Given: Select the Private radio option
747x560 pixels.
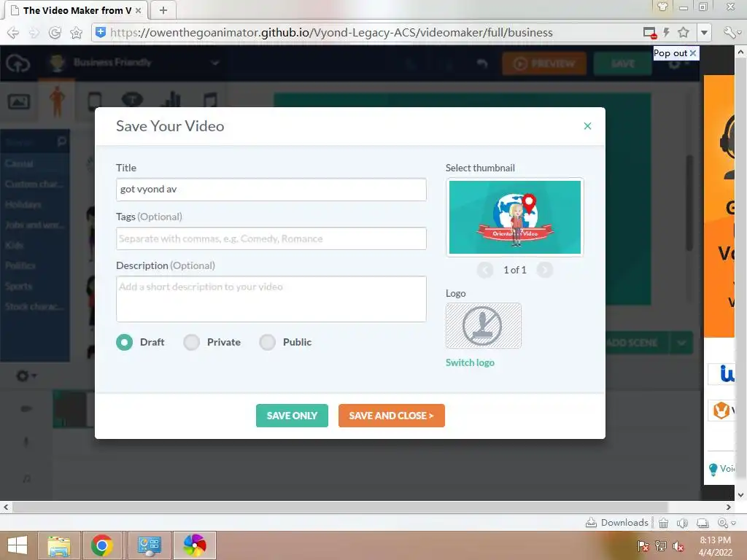Looking at the screenshot, I should pyautogui.click(x=192, y=342).
